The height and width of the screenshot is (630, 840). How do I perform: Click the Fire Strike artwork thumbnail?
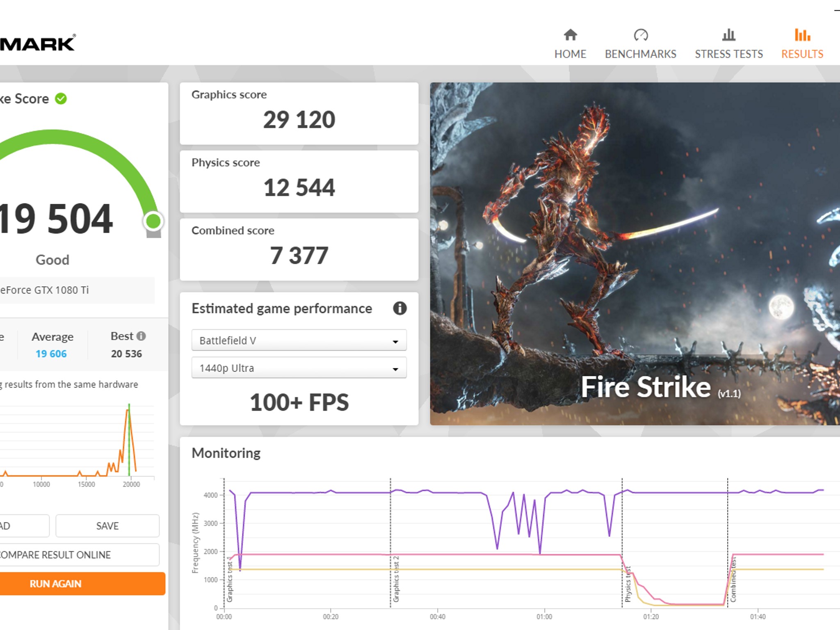[634, 253]
